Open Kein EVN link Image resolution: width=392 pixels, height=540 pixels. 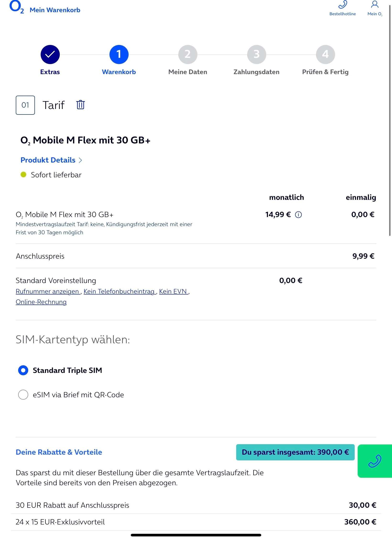[173, 291]
